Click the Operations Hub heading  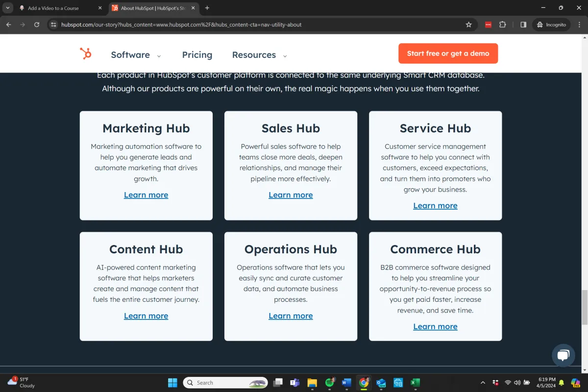coord(291,249)
